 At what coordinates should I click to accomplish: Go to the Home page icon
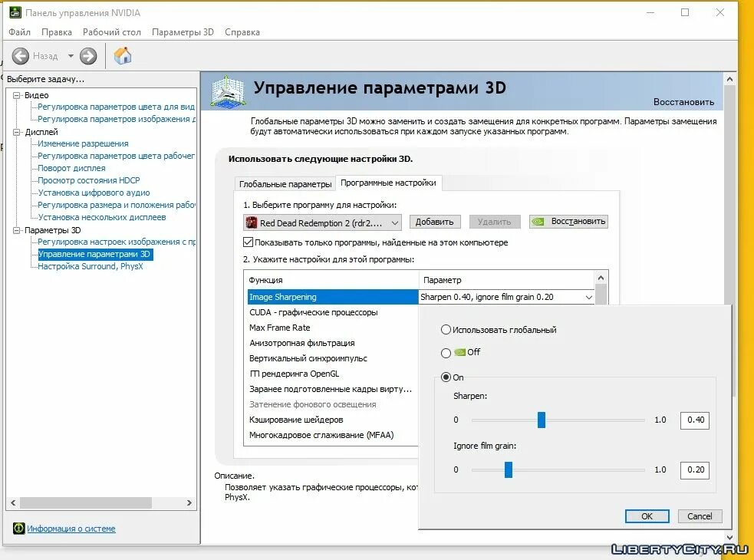coord(123,56)
